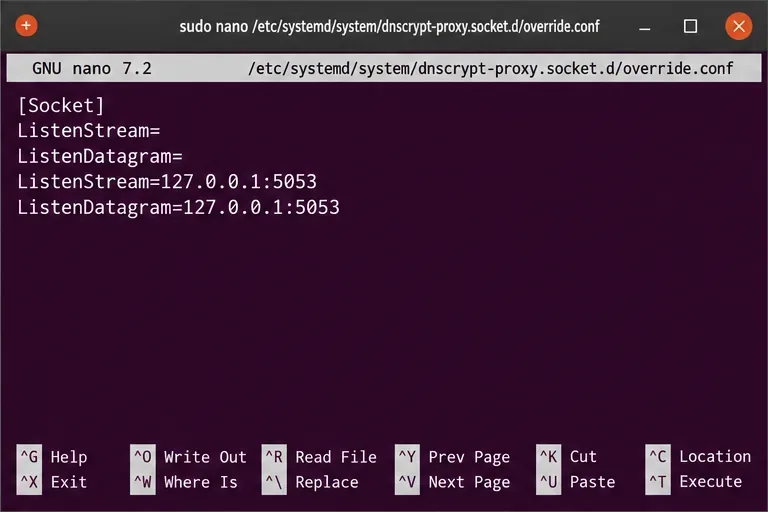Viewport: 768px width, 512px height.
Task: Click the ^K shortcut key label
Action: [x=548, y=457]
